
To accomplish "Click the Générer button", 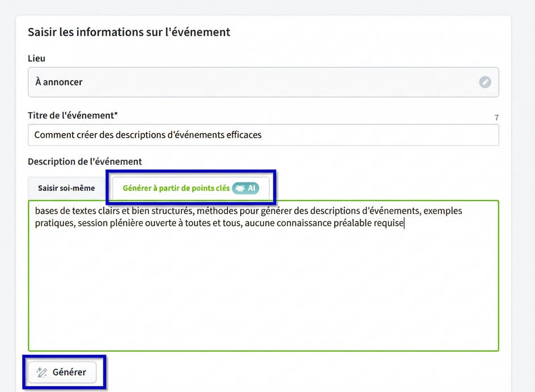I will (x=62, y=372).
